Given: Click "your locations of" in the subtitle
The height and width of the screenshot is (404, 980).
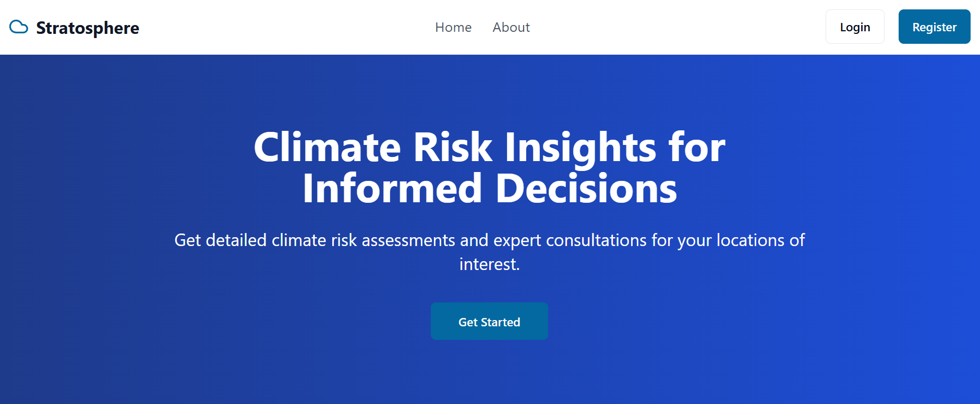Looking at the screenshot, I should [741, 240].
